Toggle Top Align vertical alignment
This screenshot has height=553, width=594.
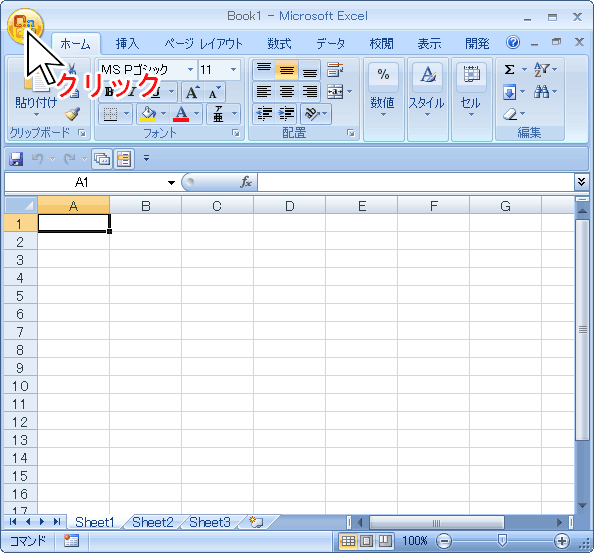[x=264, y=70]
